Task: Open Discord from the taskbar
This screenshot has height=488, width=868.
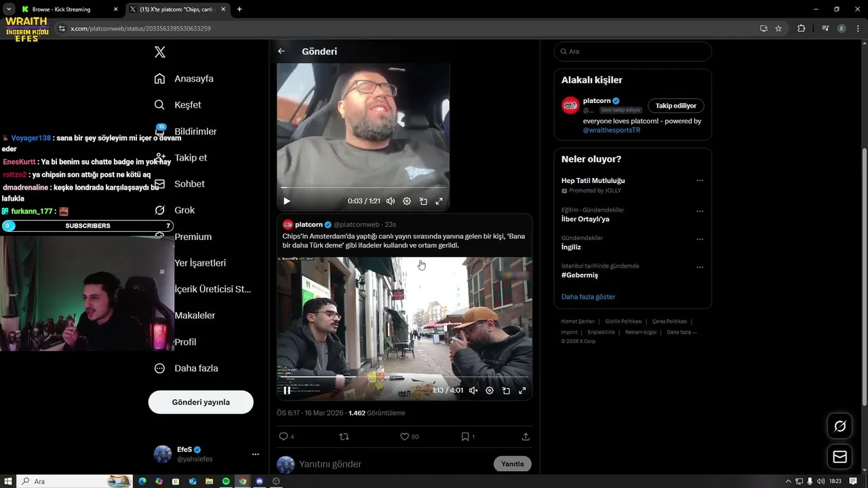Action: 259,481
